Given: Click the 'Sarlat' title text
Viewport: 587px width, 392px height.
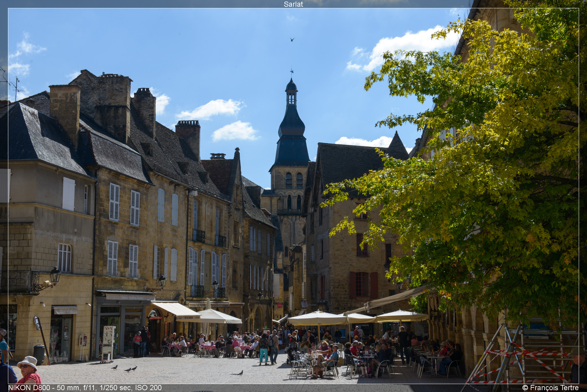Looking at the screenshot, I should point(293,4).
